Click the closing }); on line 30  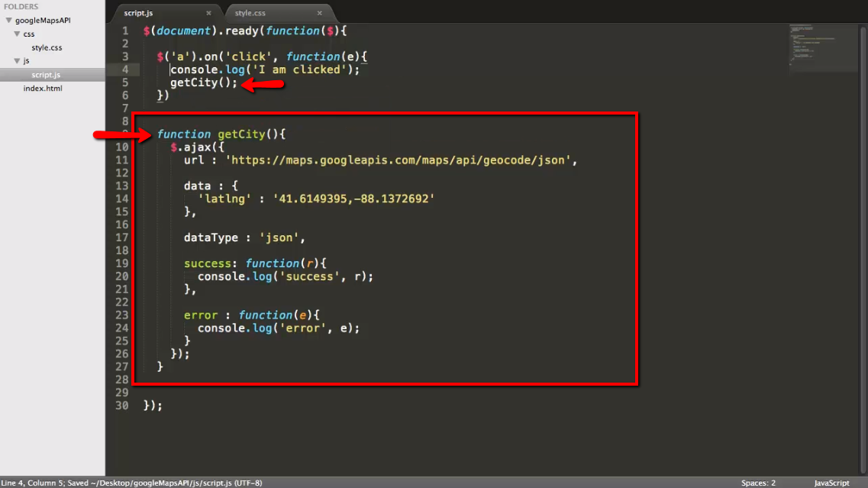(x=153, y=406)
